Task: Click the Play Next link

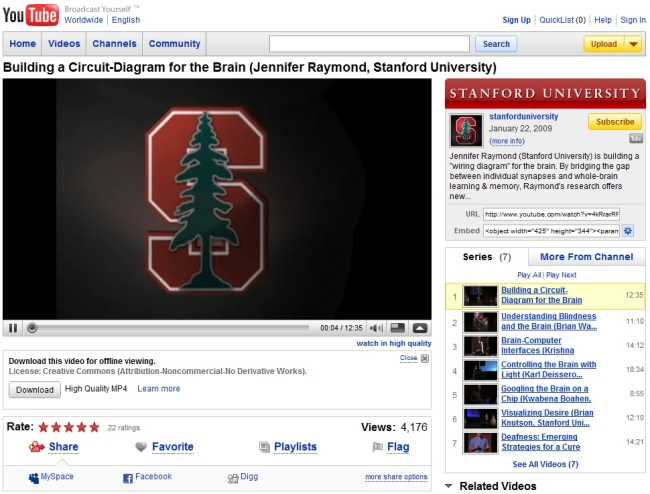Action: click(561, 275)
